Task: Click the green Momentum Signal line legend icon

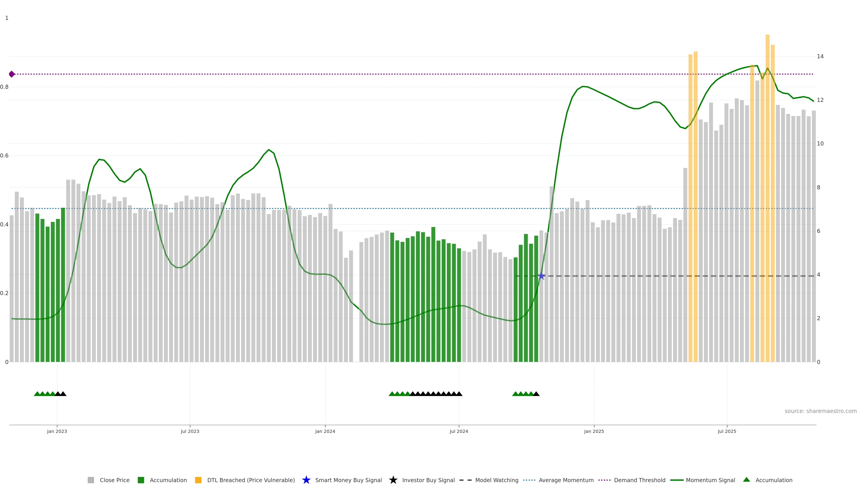Action: click(677, 480)
